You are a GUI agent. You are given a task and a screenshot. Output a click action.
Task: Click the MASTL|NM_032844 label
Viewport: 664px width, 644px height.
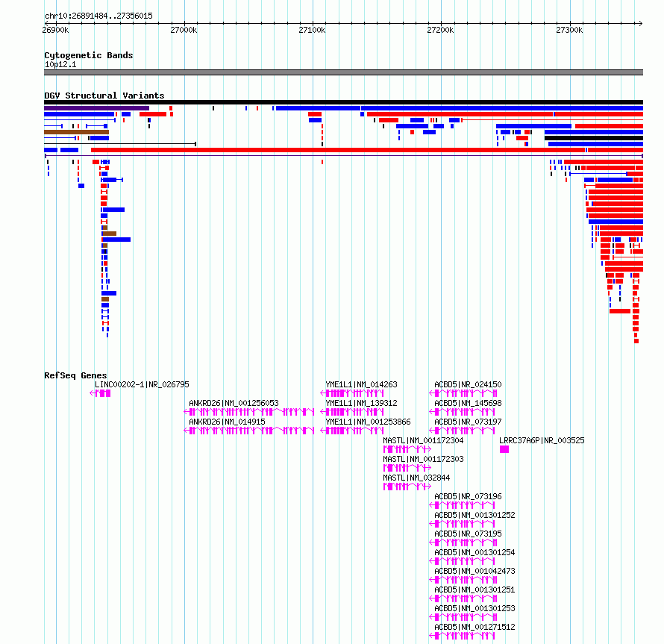(416, 478)
